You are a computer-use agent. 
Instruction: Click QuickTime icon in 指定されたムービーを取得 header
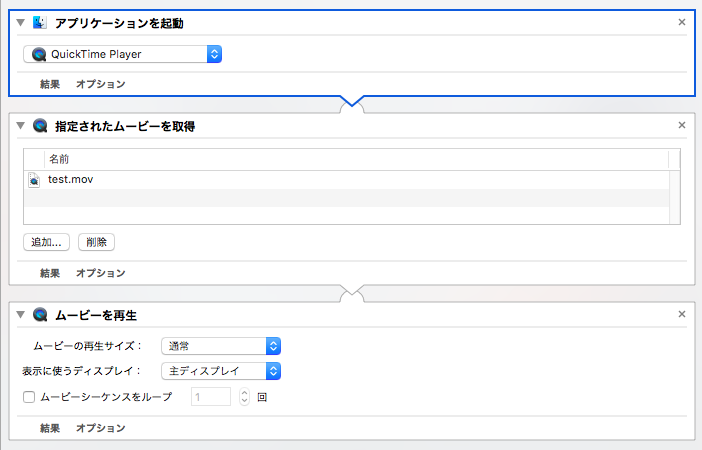[x=40, y=125]
